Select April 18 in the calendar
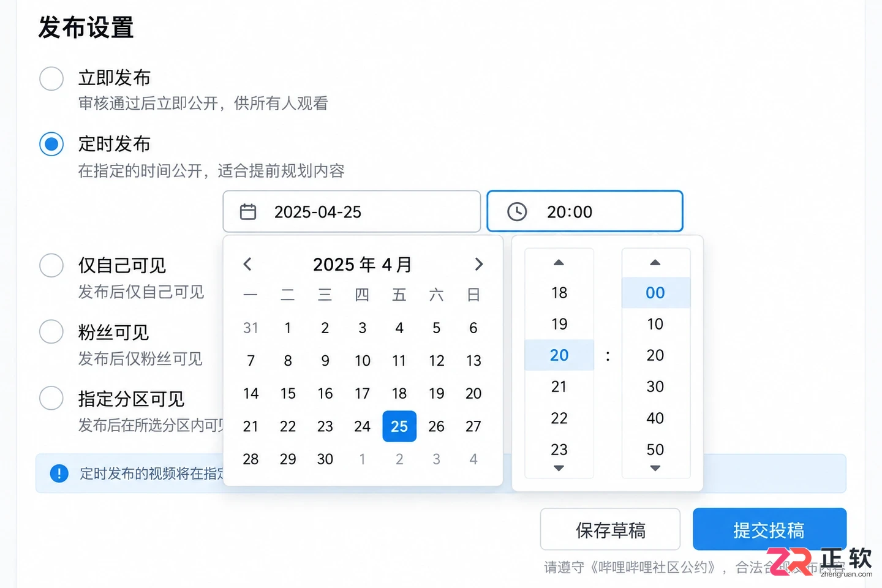 click(x=399, y=394)
